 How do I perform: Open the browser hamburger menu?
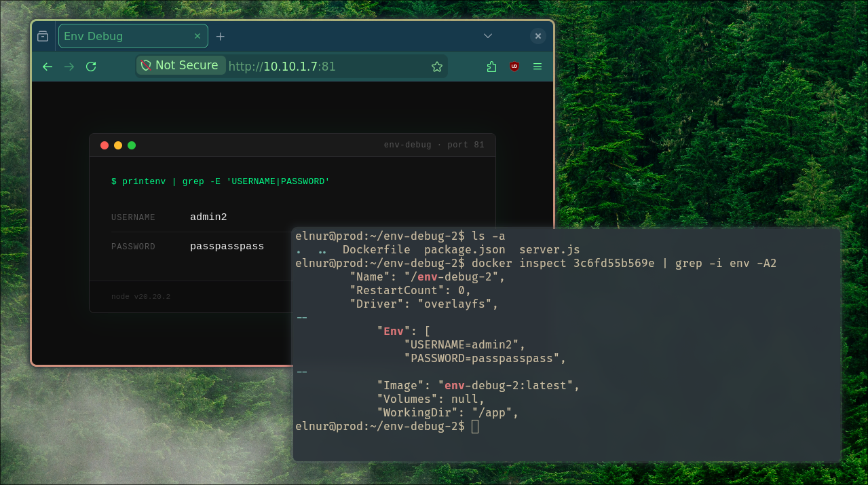click(537, 67)
